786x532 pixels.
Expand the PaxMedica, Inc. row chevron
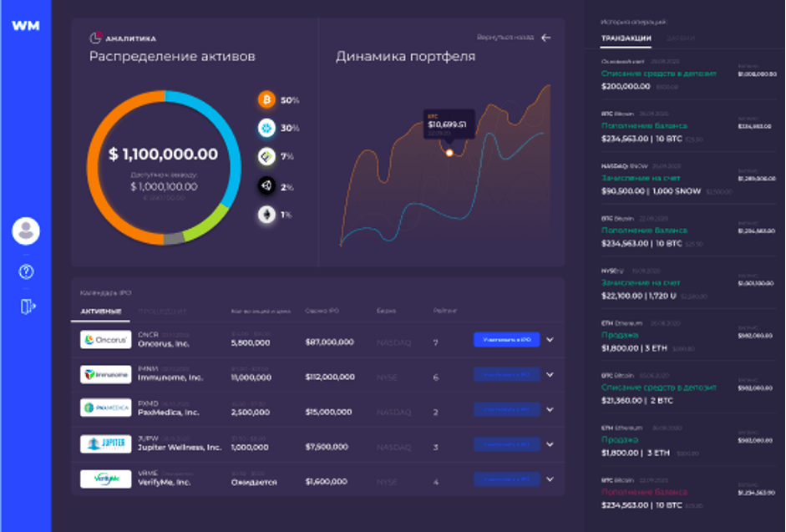pyautogui.click(x=550, y=410)
